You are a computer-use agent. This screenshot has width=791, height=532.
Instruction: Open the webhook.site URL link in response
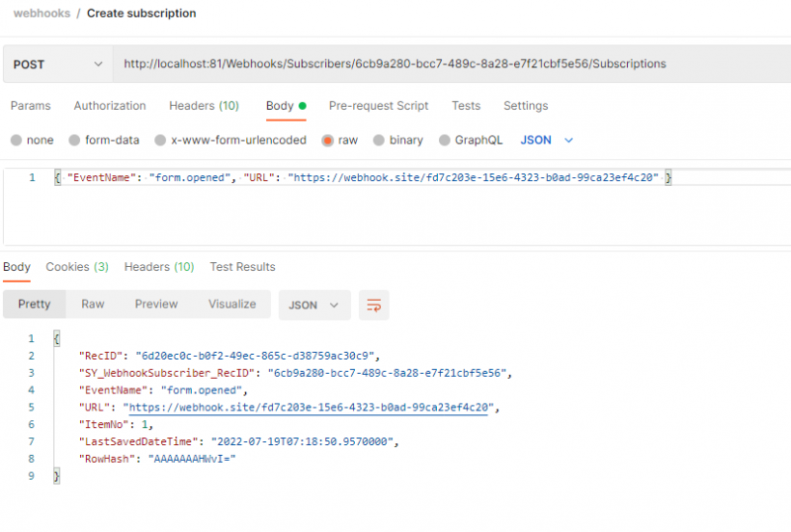tap(307, 407)
